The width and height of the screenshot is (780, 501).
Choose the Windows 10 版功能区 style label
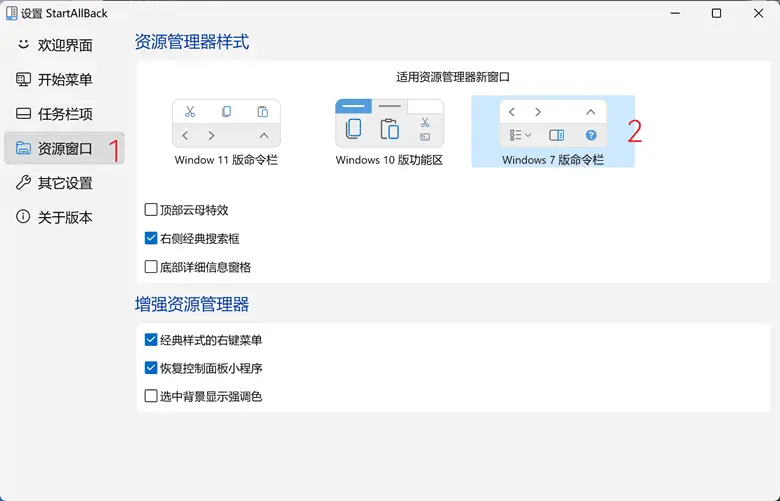tap(389, 160)
